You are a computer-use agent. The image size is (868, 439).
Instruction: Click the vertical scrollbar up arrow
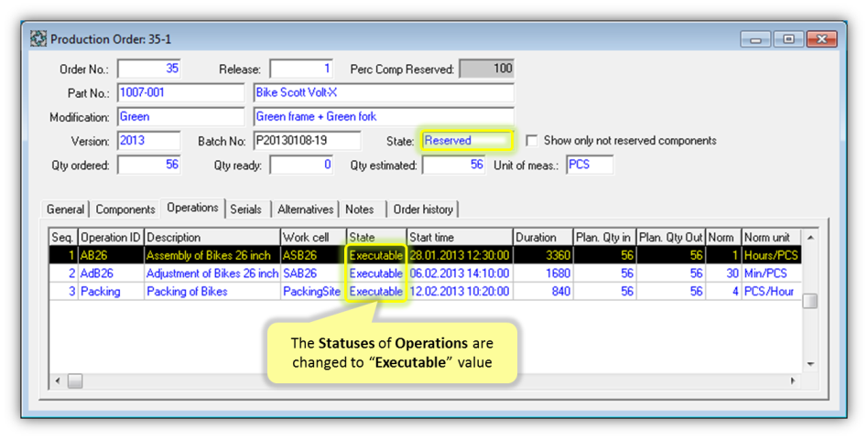coord(809,237)
